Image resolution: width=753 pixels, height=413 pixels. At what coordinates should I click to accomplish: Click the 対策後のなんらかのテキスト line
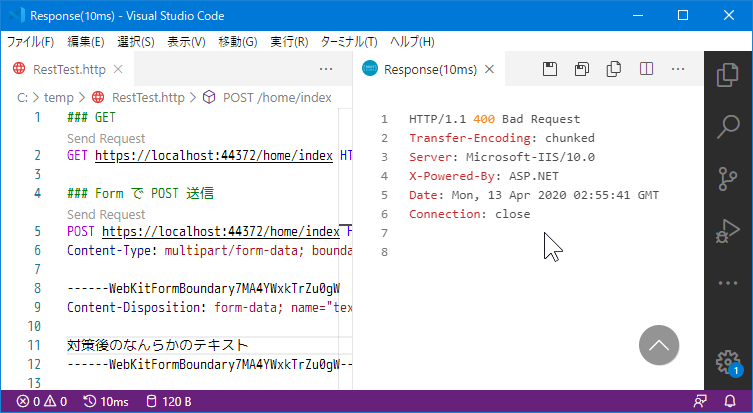pos(158,345)
